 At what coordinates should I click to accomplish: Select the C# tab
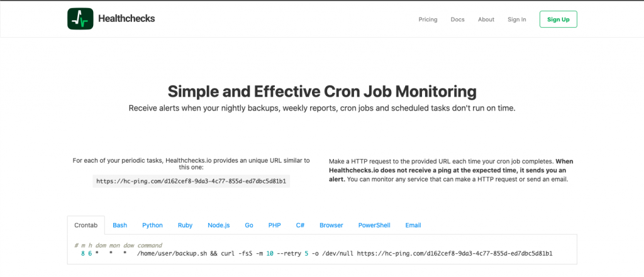(300, 225)
